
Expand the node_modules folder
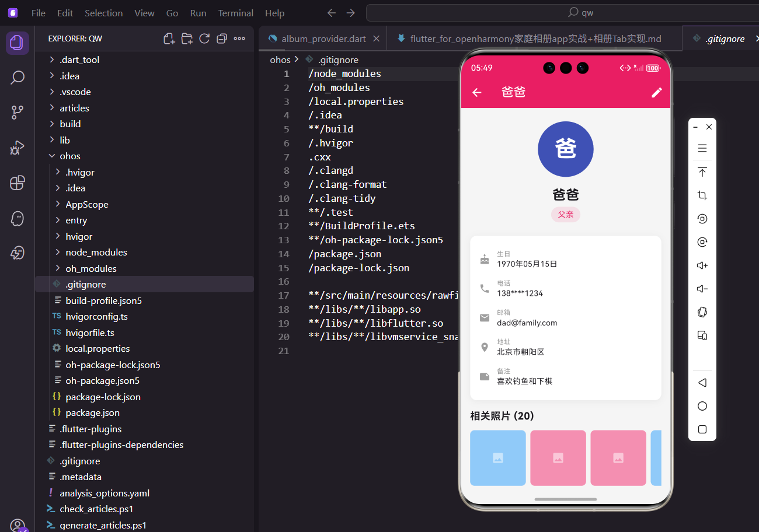(x=144, y=253)
